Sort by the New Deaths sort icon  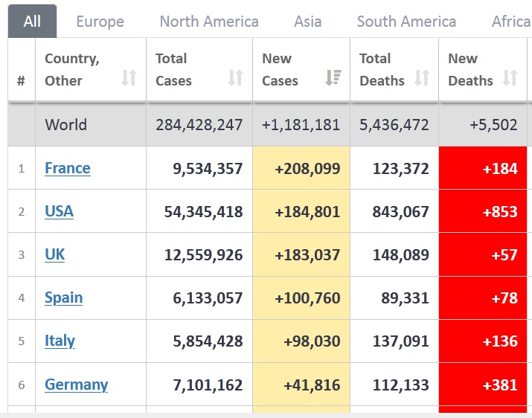(510, 77)
